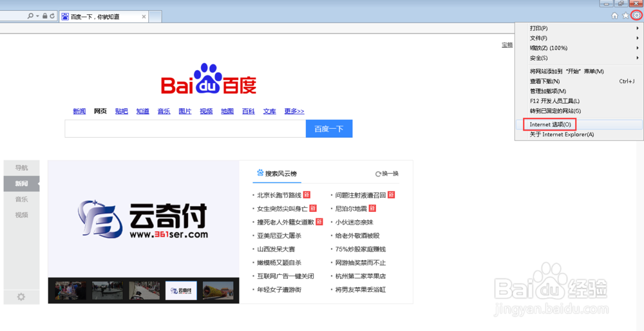Click the 视频 link above search box
644x331 pixels.
[206, 111]
